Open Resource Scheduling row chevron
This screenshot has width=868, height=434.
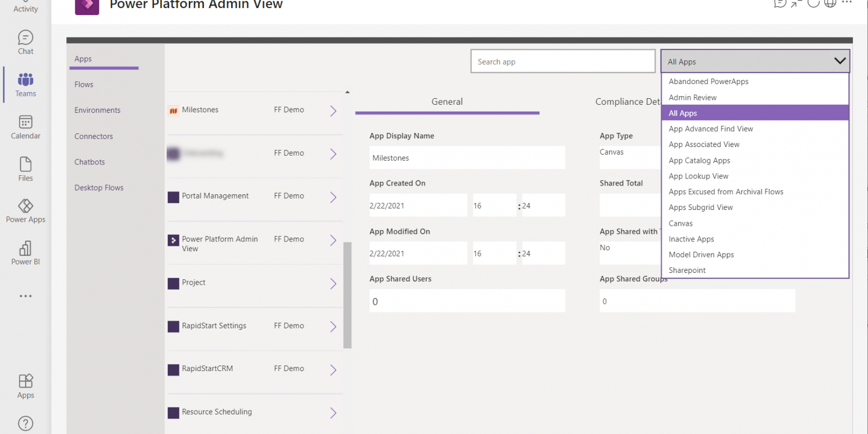pos(333,413)
